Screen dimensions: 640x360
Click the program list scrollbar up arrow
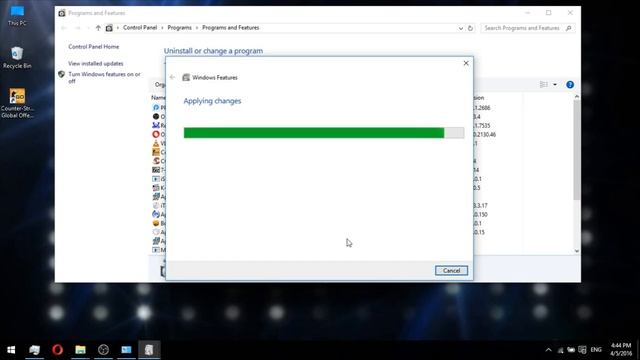pos(576,97)
